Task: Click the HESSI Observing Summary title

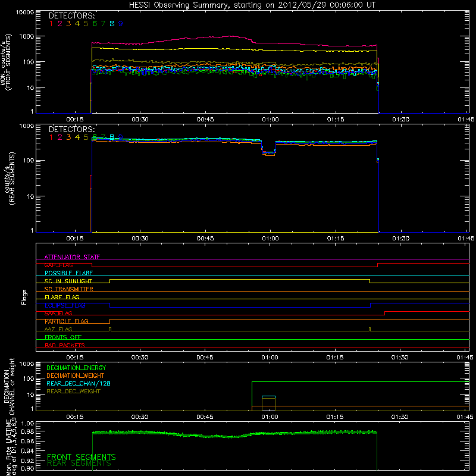Action: [252, 5]
